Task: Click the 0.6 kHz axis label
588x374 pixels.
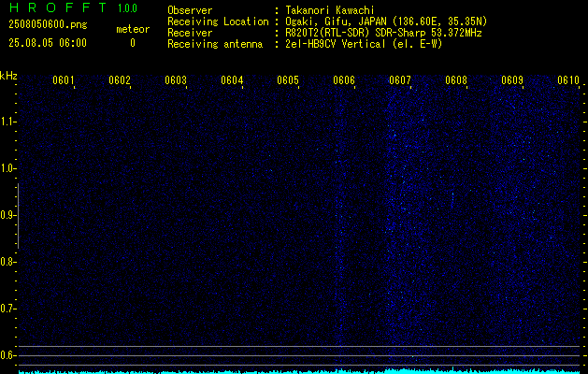Action: tap(7, 355)
